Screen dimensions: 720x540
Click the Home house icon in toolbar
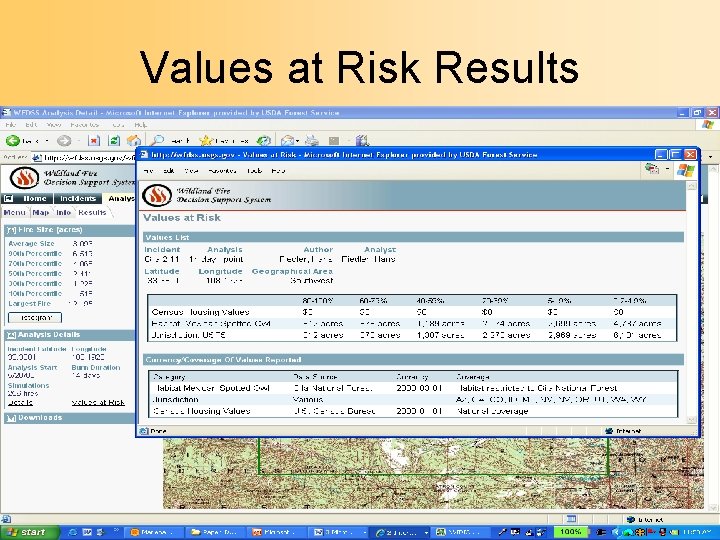(134, 141)
